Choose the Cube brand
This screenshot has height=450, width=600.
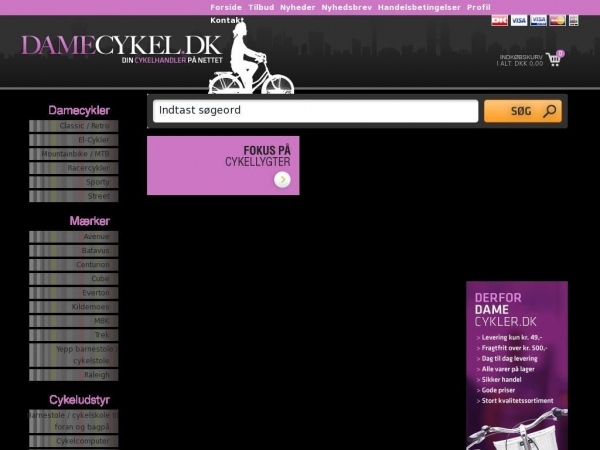pos(73,279)
